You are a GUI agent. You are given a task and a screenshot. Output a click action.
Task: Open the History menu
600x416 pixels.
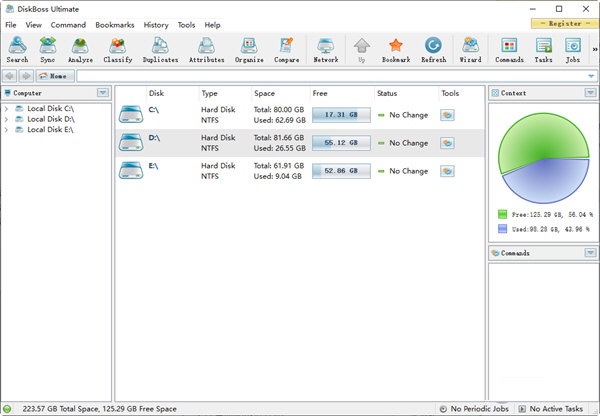pos(156,25)
